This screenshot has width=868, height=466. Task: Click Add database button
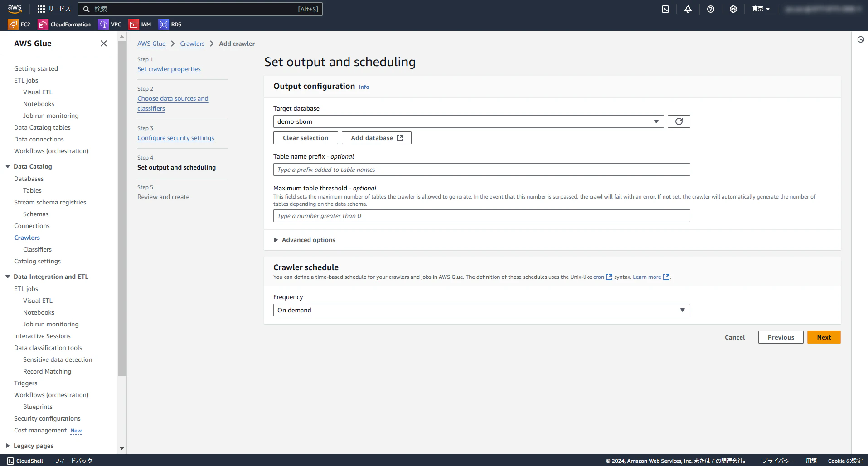377,138
